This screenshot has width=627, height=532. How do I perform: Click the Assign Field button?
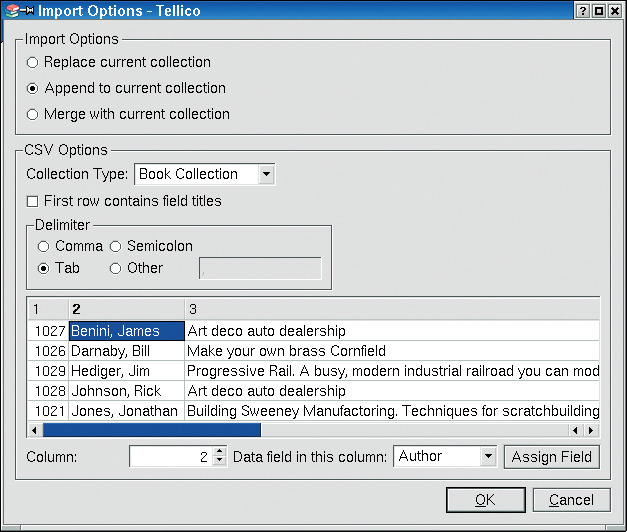point(552,457)
